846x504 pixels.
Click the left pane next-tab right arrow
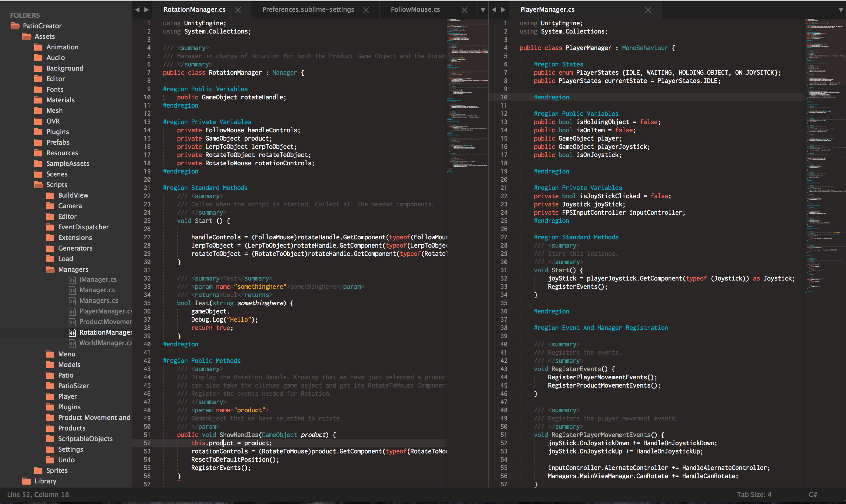(x=147, y=9)
